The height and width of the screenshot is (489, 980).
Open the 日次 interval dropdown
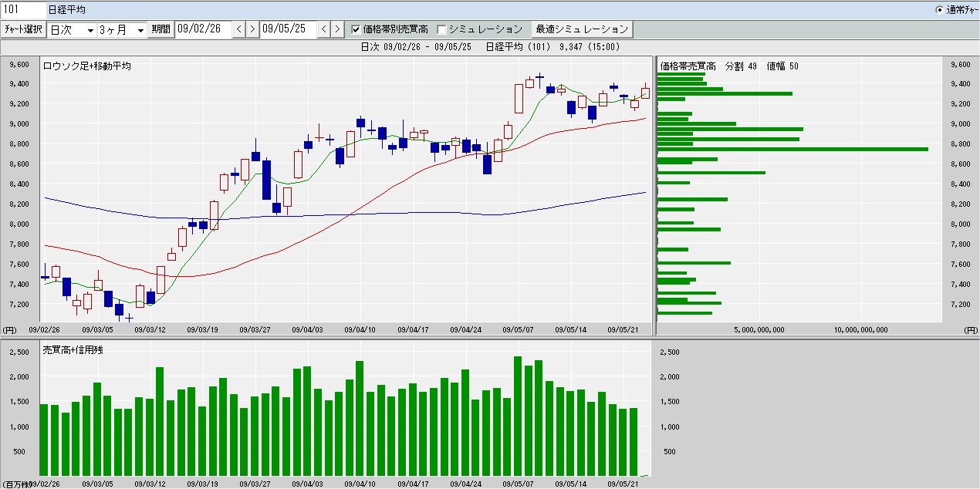pyautogui.click(x=72, y=29)
